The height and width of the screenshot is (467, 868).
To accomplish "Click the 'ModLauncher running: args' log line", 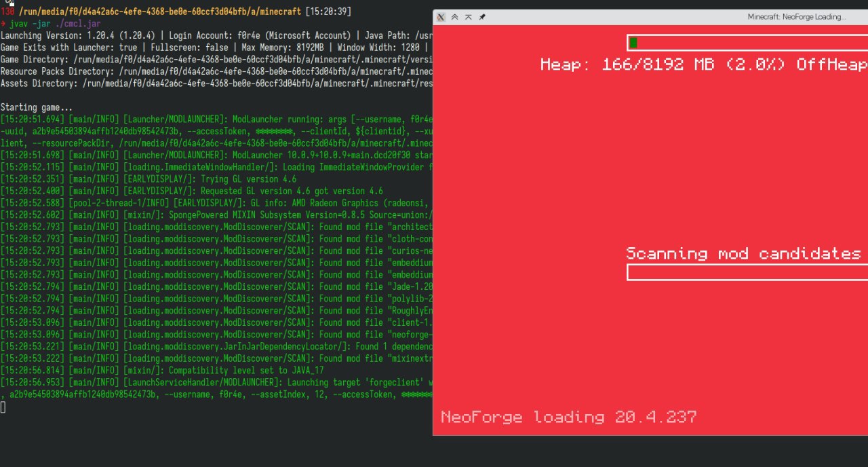I will click(x=216, y=119).
